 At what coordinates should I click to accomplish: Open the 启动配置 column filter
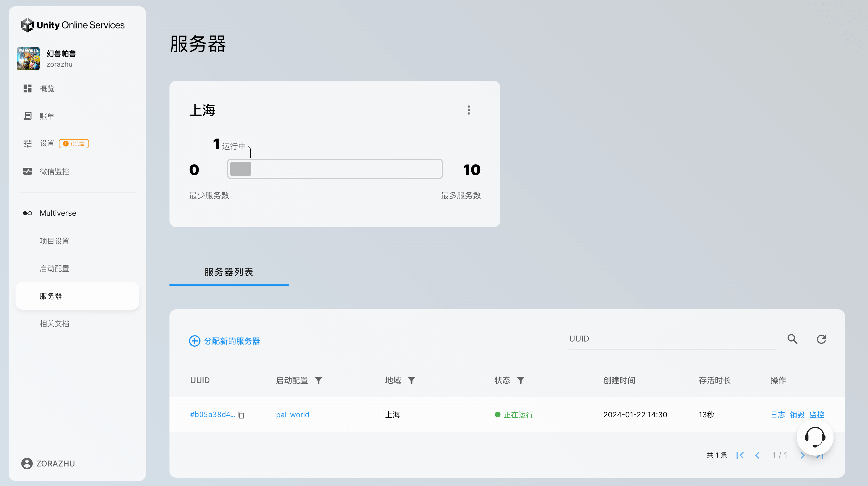319,380
